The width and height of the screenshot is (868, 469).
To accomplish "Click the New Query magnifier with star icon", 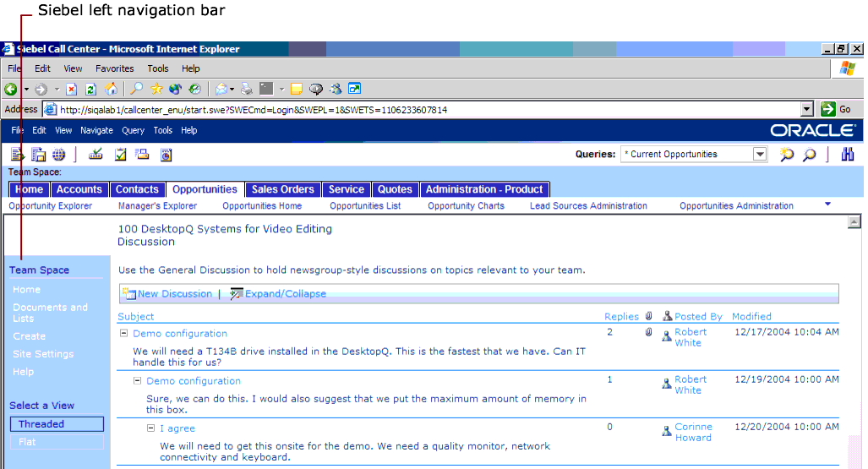I will coord(787,155).
